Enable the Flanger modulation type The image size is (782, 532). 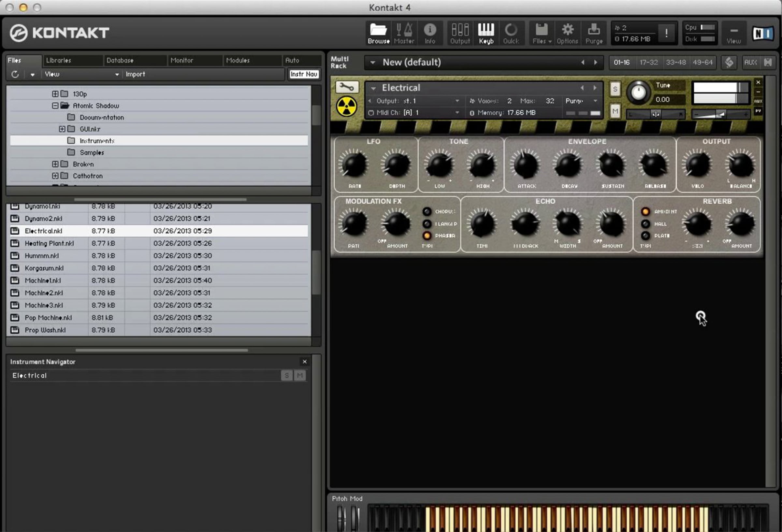click(x=427, y=224)
